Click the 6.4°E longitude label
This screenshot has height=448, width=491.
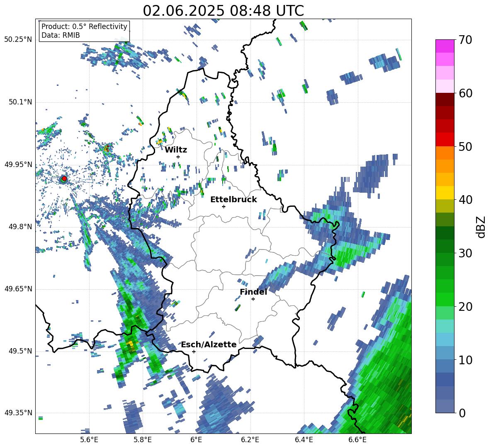[304, 440]
